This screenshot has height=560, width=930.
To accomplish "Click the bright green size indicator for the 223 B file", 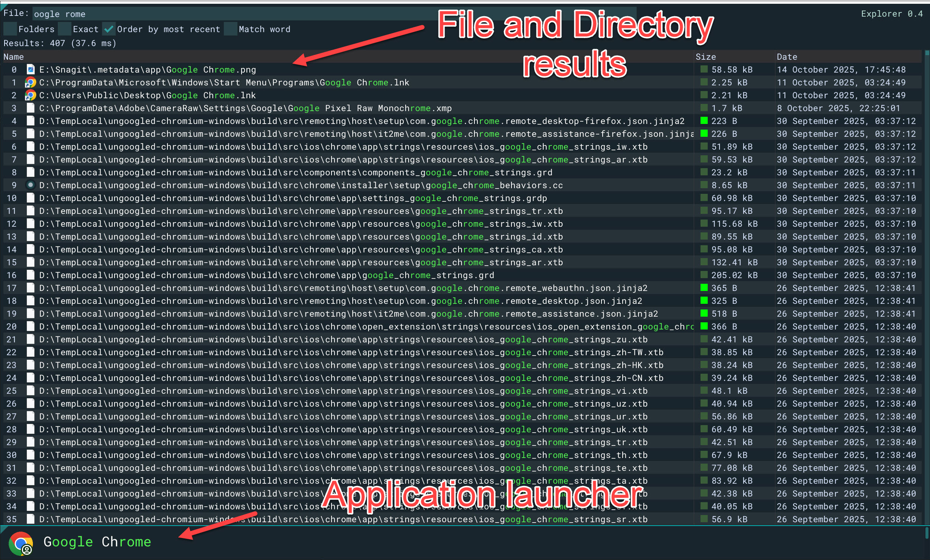I will [704, 121].
